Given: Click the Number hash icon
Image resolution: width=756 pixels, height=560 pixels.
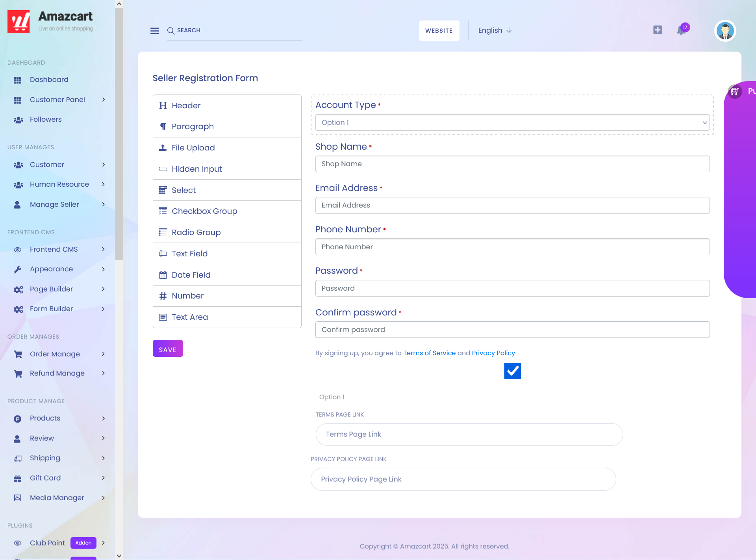Looking at the screenshot, I should (x=163, y=296).
